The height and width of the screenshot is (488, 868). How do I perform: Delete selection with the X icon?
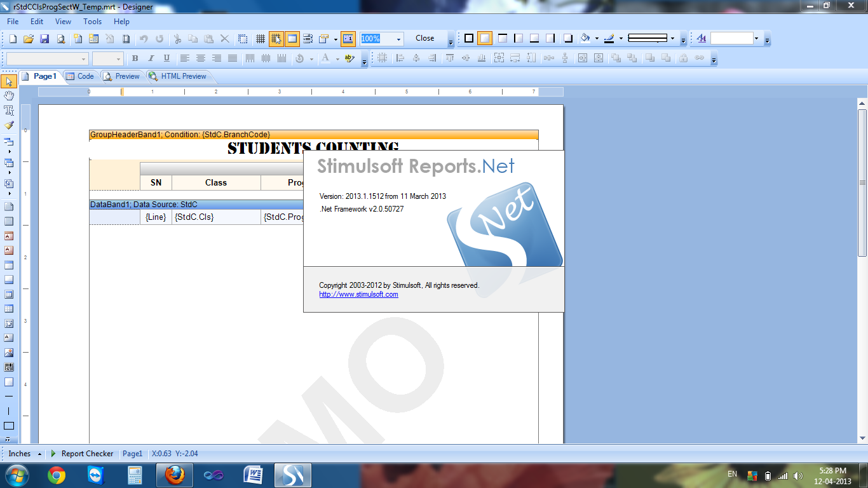(x=224, y=39)
